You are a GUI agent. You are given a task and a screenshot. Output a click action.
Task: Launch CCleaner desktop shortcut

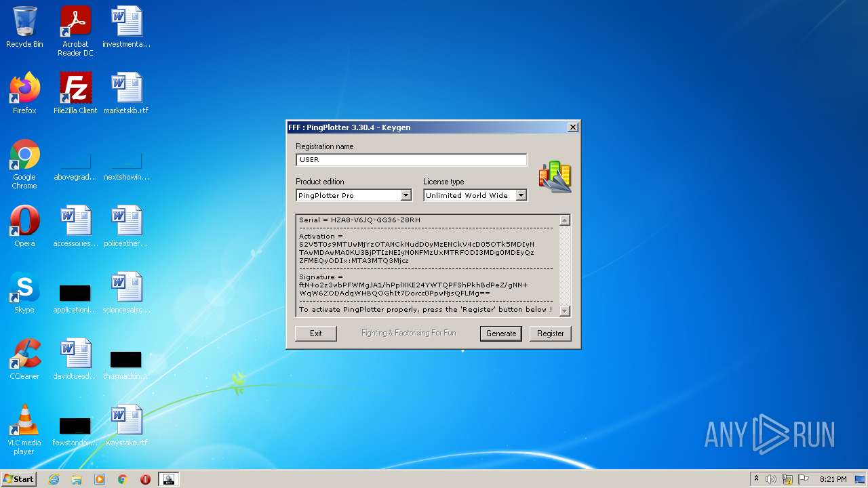point(24,359)
